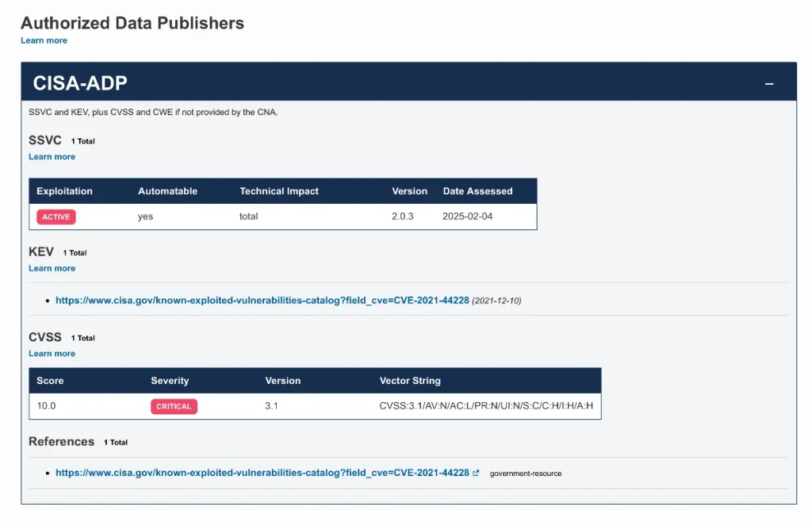Viewport: 812px width, 522px height.
Task: Click the Date Assessed column header
Action: (x=477, y=191)
